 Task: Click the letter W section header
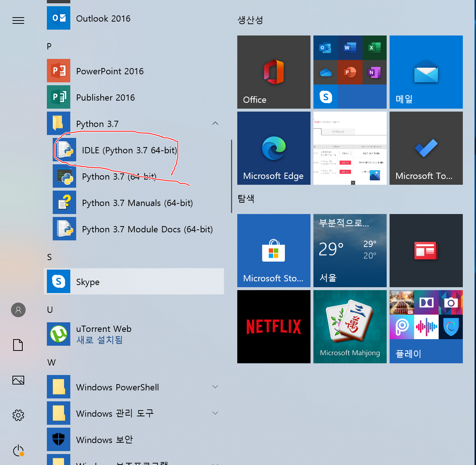tap(51, 363)
